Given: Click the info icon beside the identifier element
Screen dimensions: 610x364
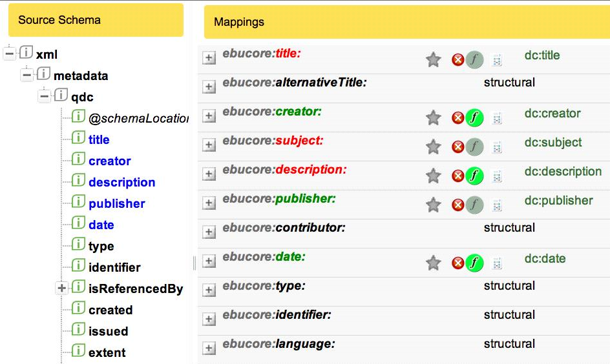Looking at the screenshot, I should pyautogui.click(x=78, y=265).
